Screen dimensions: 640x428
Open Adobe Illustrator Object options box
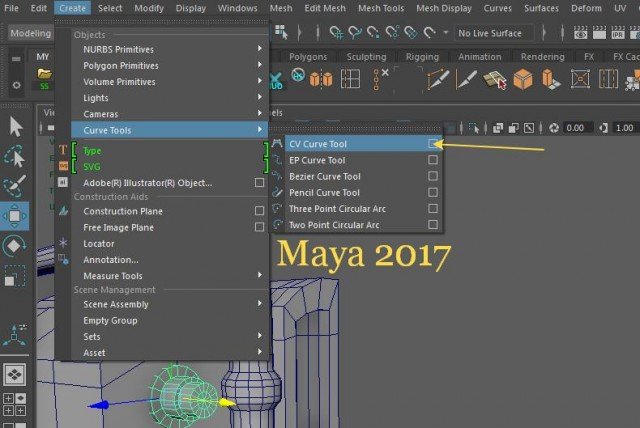coord(259,182)
